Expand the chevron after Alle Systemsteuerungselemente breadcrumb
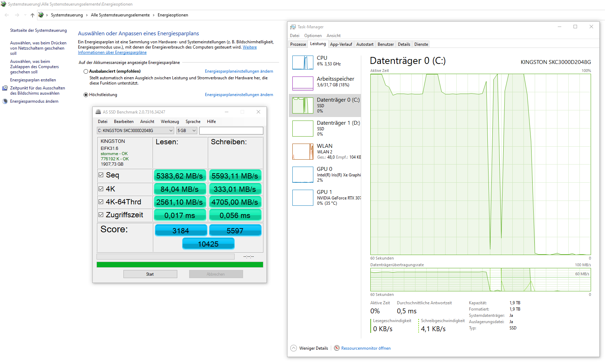The image size is (605, 364). click(x=154, y=15)
